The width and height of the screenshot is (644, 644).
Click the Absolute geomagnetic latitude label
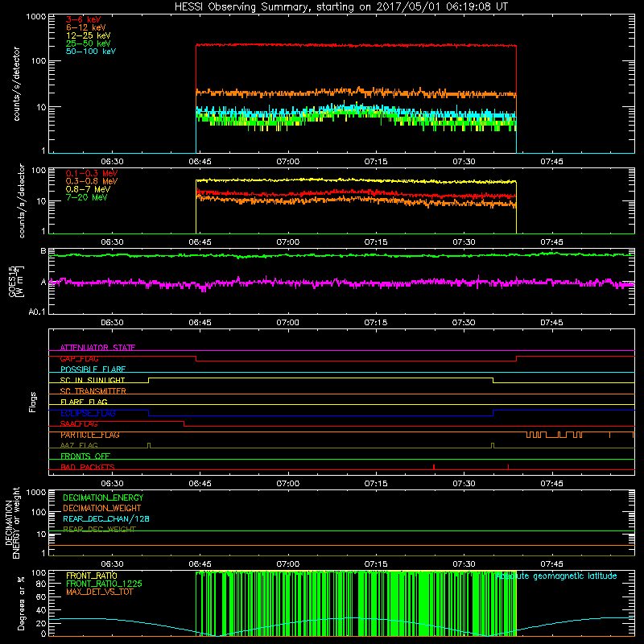click(556, 576)
